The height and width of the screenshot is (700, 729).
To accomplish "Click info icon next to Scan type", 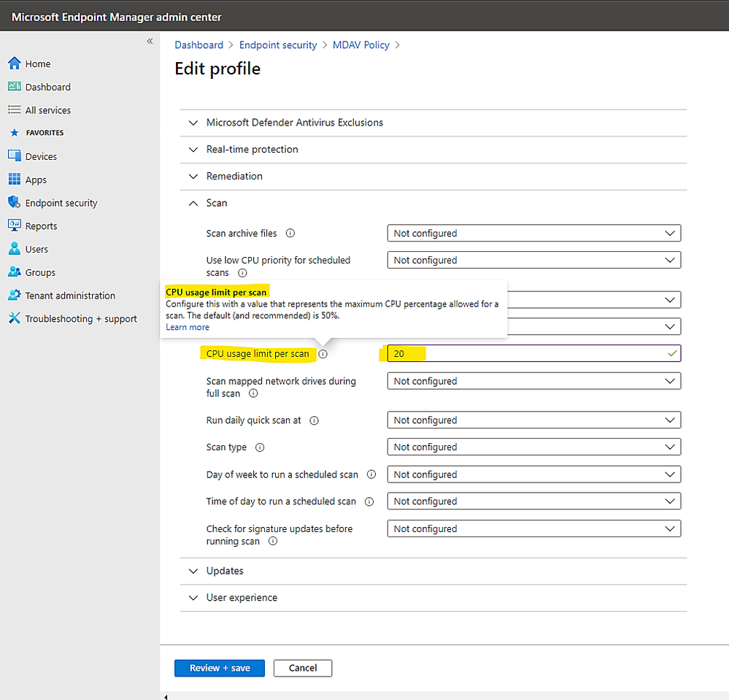I will pos(260,447).
